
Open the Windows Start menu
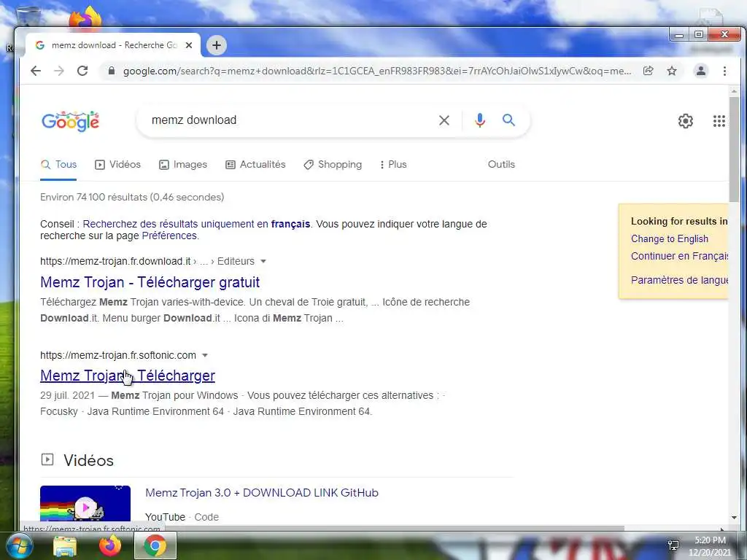tap(20, 546)
